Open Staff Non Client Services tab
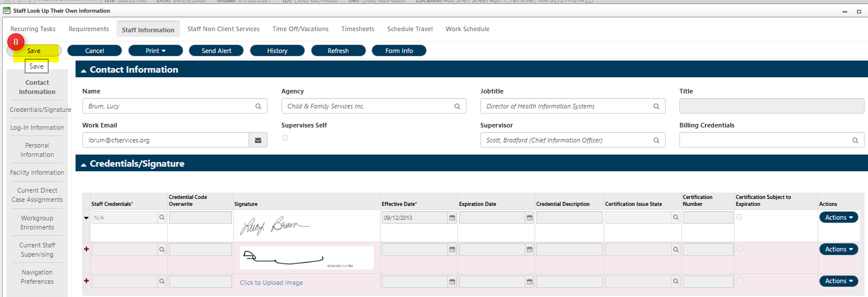The image size is (868, 297). 224,29
